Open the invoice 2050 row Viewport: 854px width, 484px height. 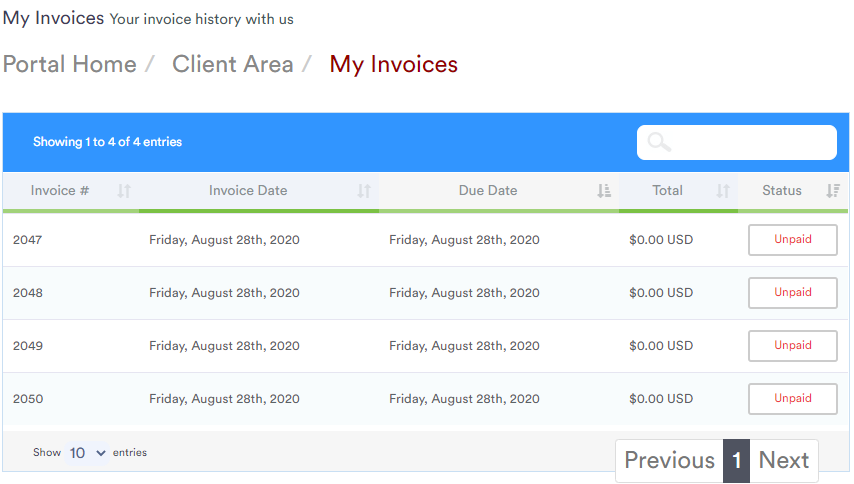(x=425, y=399)
